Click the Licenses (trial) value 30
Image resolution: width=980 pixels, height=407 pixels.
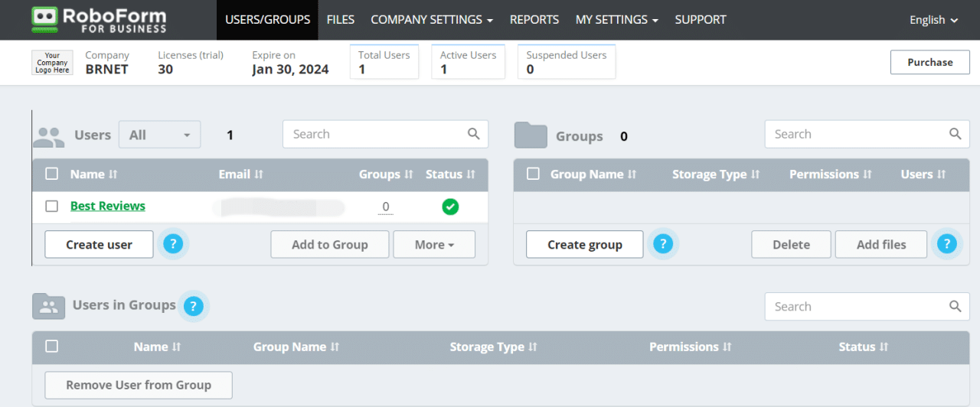165,70
